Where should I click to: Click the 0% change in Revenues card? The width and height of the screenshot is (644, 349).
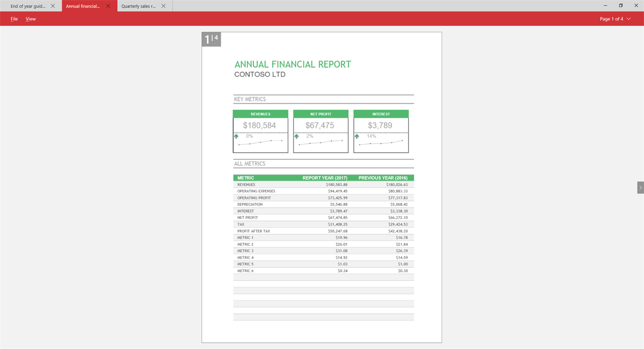(x=249, y=136)
